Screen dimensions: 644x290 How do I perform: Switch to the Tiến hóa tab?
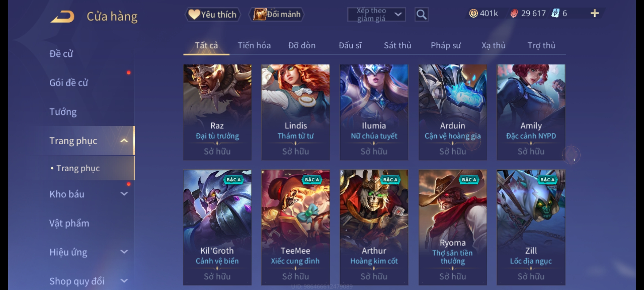(x=254, y=45)
